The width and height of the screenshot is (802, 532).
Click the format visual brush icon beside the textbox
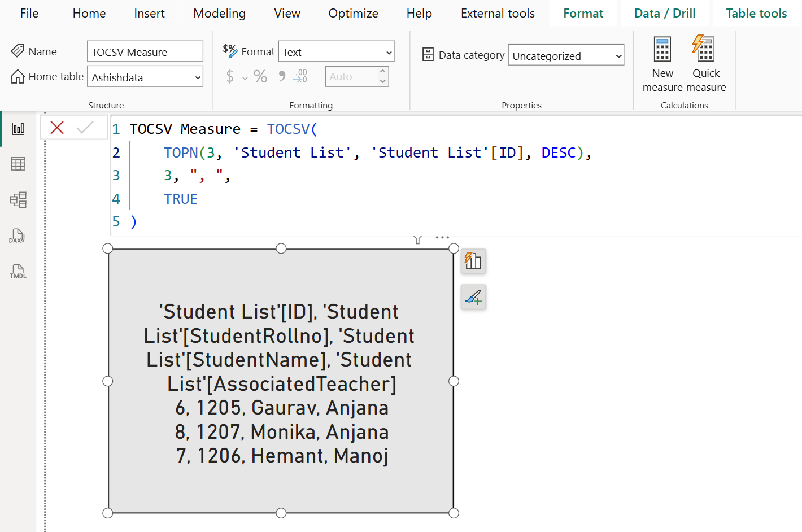pyautogui.click(x=473, y=296)
